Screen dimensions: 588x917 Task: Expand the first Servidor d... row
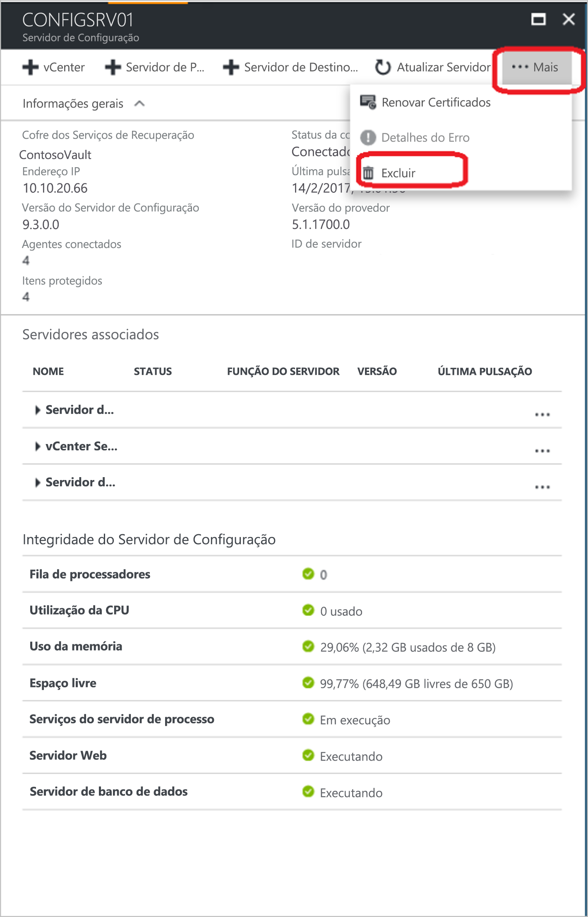[x=38, y=410]
